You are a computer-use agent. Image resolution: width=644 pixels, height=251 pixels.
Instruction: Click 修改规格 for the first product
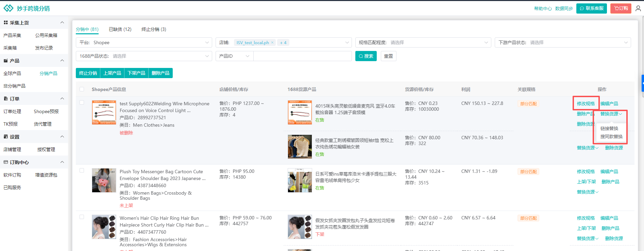point(586,104)
